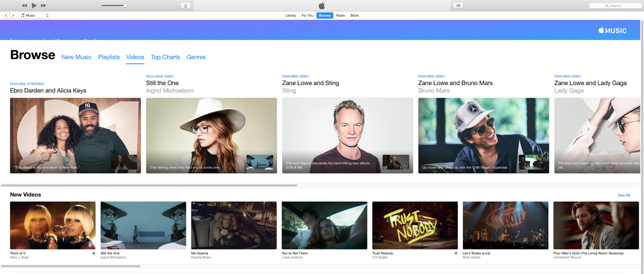The width and height of the screenshot is (644, 274).
Task: Switch to the Library tab
Action: click(291, 15)
